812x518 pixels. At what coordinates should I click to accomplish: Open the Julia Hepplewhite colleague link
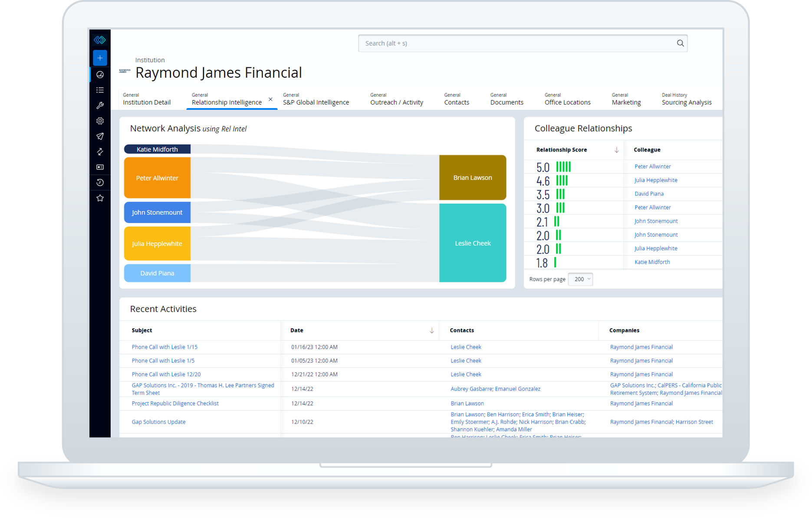[x=655, y=180]
